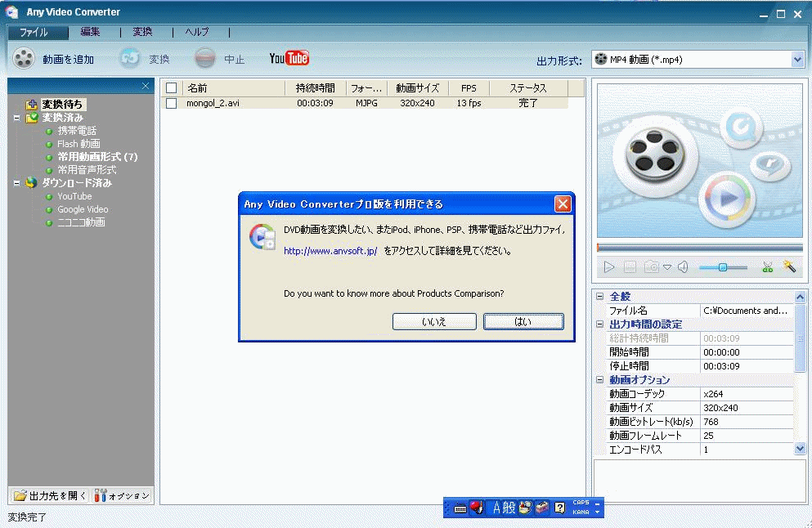
Task: Collapse the 動画オプション section
Action: [x=599, y=379]
